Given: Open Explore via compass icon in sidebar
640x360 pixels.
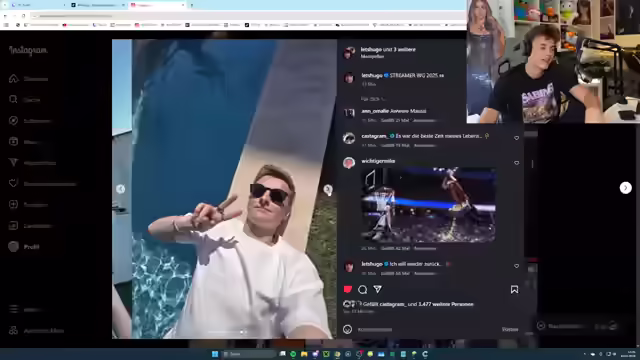Looking at the screenshot, I should (13, 121).
